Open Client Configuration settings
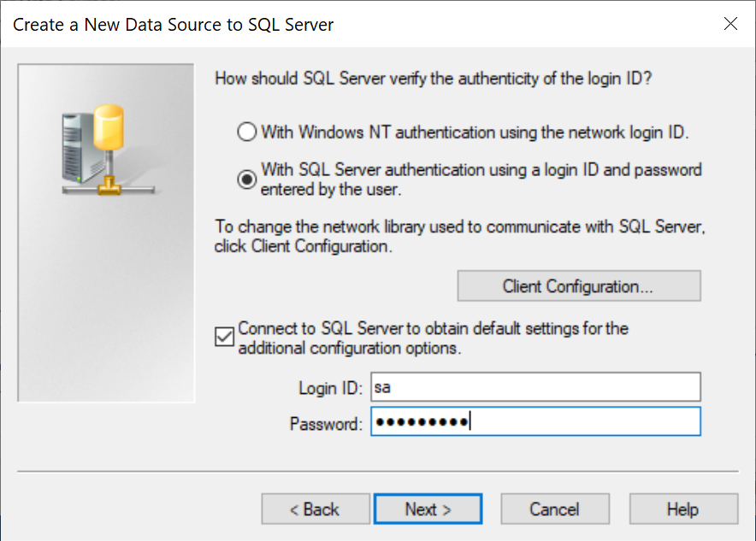This screenshot has width=756, height=541. pyautogui.click(x=578, y=286)
